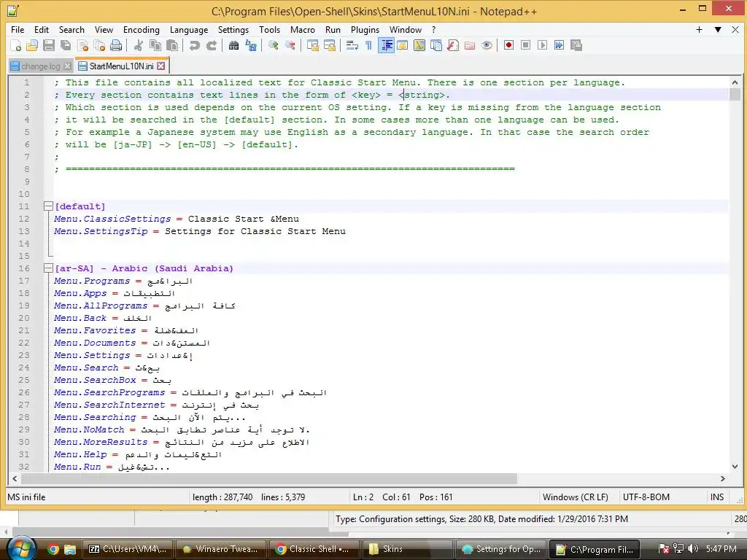Close the StartMenuL10N.ini tab
Viewport: 747px width, 560px height.
tap(161, 66)
